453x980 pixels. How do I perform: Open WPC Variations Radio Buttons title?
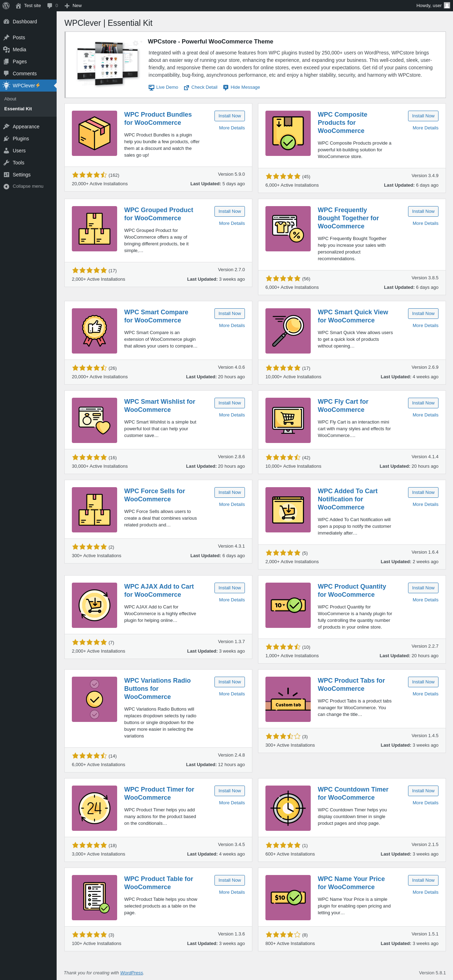[x=157, y=688]
